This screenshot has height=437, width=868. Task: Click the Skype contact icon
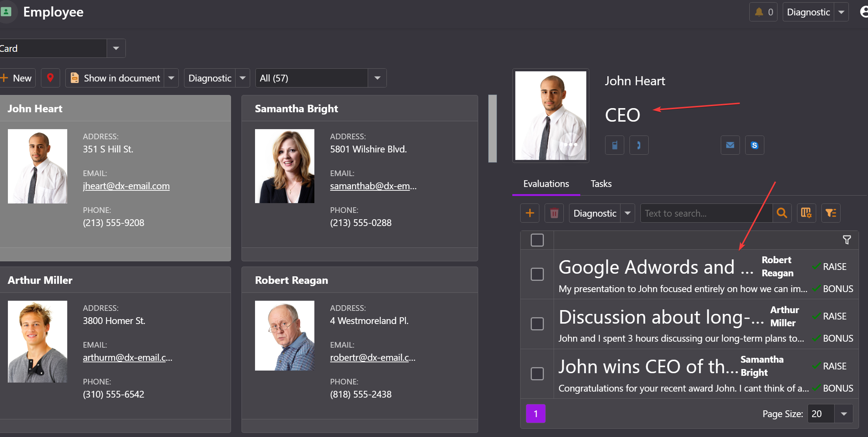click(x=754, y=145)
